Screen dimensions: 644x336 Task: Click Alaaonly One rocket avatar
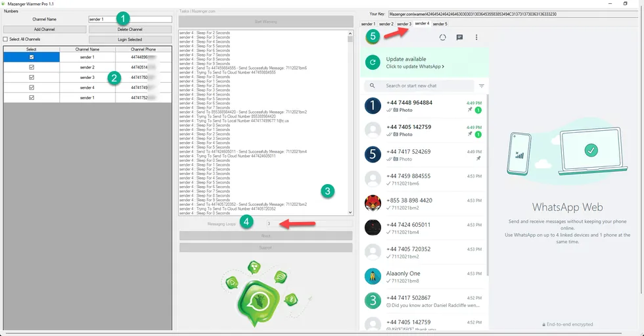(x=373, y=276)
